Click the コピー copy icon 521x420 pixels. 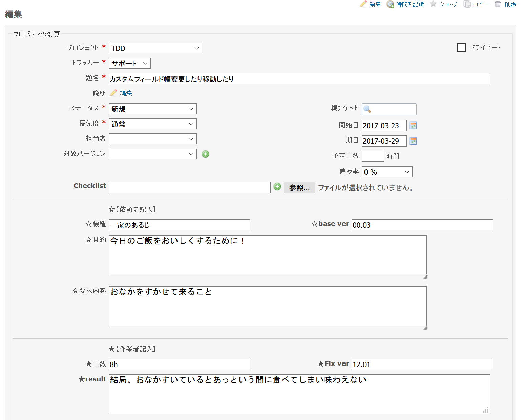point(467,4)
